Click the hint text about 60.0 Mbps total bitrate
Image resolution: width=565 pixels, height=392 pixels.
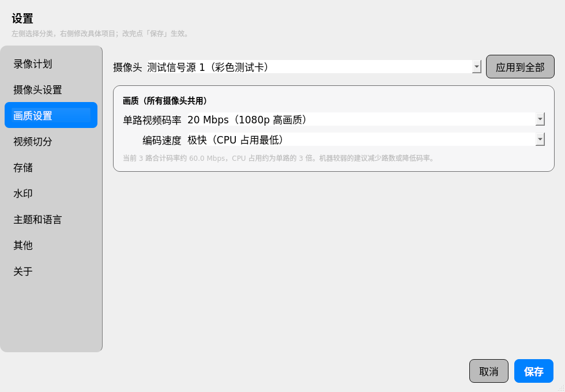click(x=279, y=158)
